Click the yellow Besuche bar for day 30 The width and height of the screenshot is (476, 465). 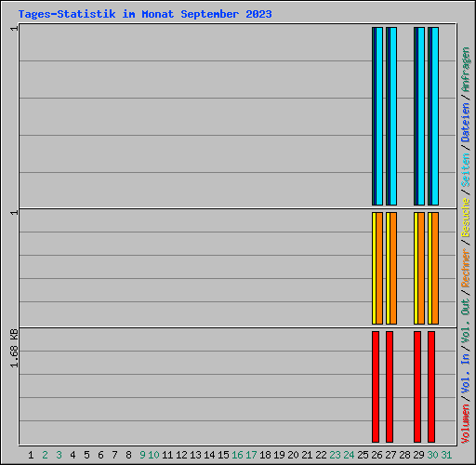coord(430,268)
